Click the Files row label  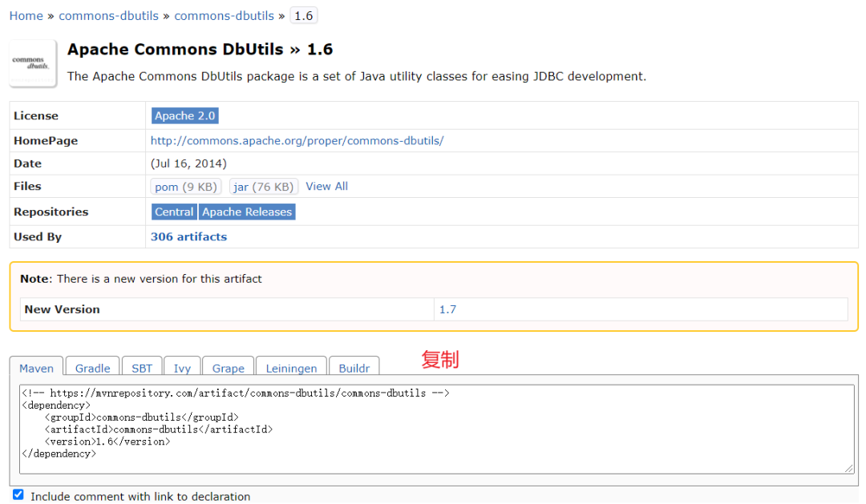coord(27,187)
